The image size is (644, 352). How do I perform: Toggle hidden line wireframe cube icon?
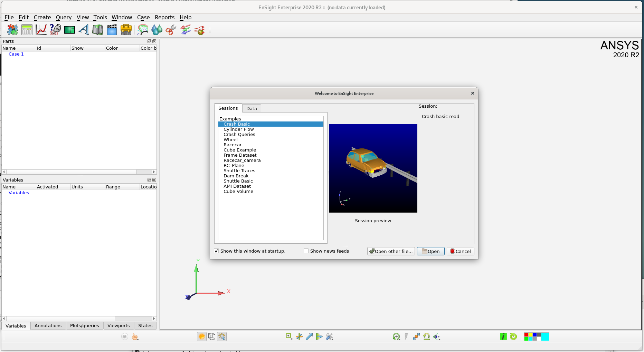pos(212,336)
